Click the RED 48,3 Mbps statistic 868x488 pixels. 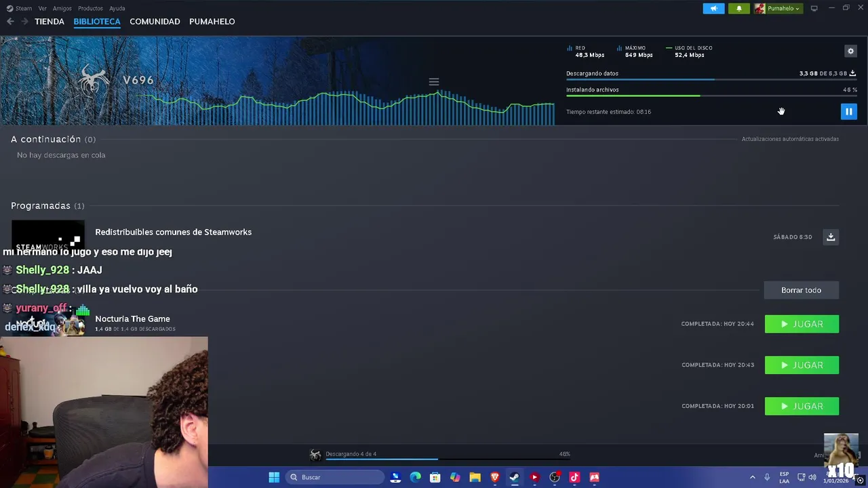(x=586, y=52)
